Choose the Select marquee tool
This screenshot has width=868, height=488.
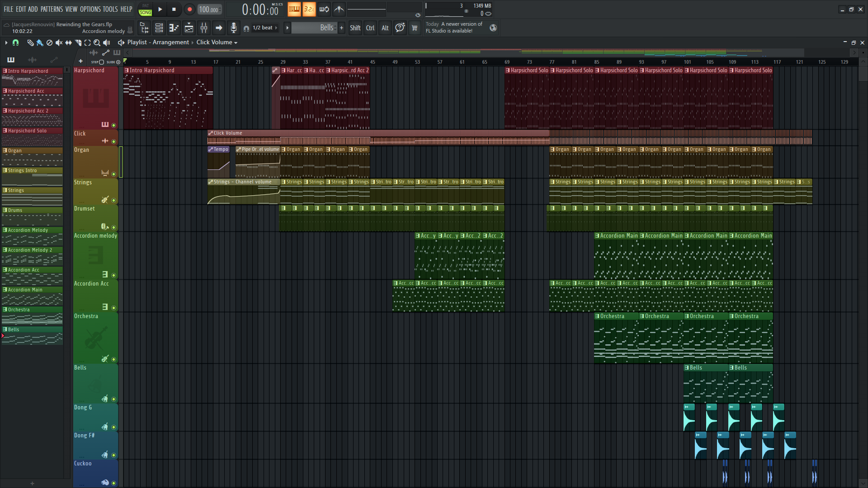pyautogui.click(x=87, y=42)
